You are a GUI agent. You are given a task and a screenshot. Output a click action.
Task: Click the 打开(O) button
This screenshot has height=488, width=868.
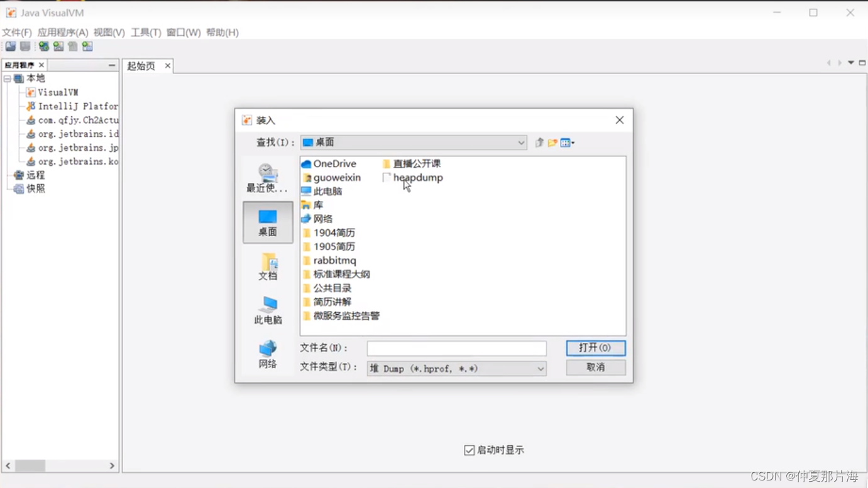pyautogui.click(x=596, y=348)
